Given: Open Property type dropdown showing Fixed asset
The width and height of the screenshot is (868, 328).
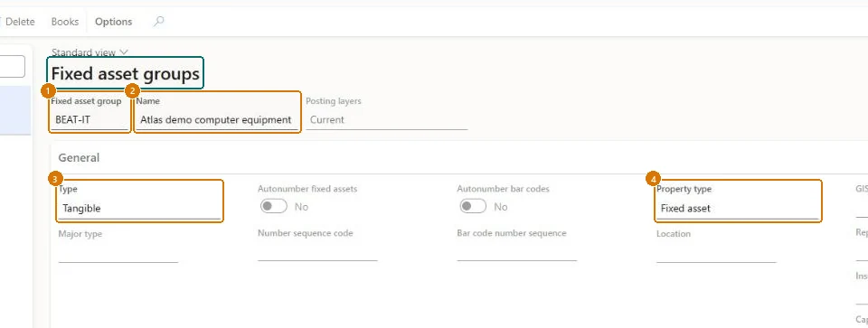Looking at the screenshot, I should click(738, 209).
